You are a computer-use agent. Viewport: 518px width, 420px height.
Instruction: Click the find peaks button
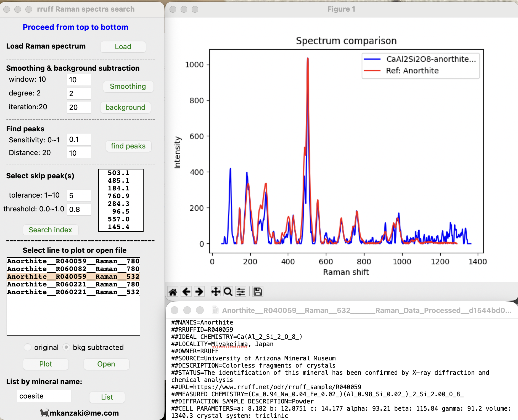[x=128, y=146]
